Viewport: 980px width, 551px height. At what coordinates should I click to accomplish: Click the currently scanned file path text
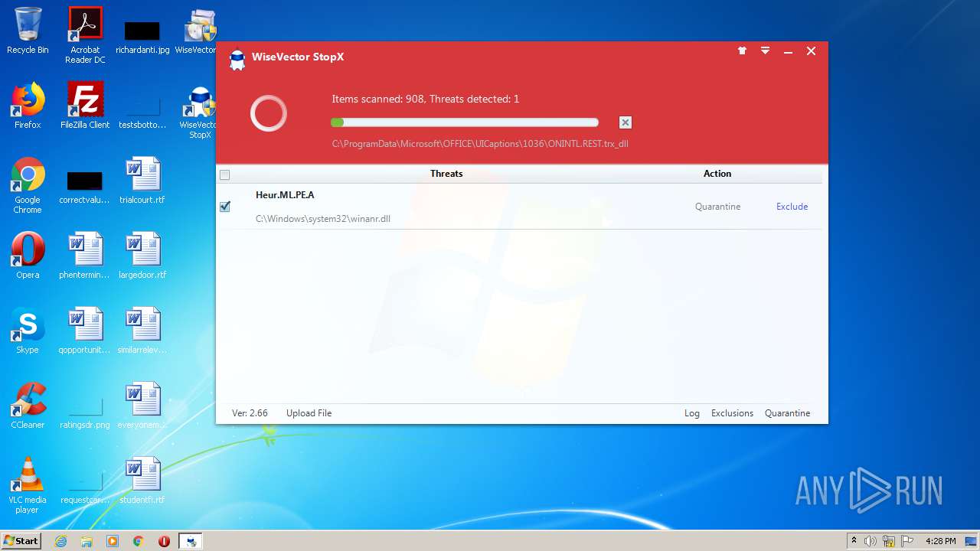tap(480, 143)
